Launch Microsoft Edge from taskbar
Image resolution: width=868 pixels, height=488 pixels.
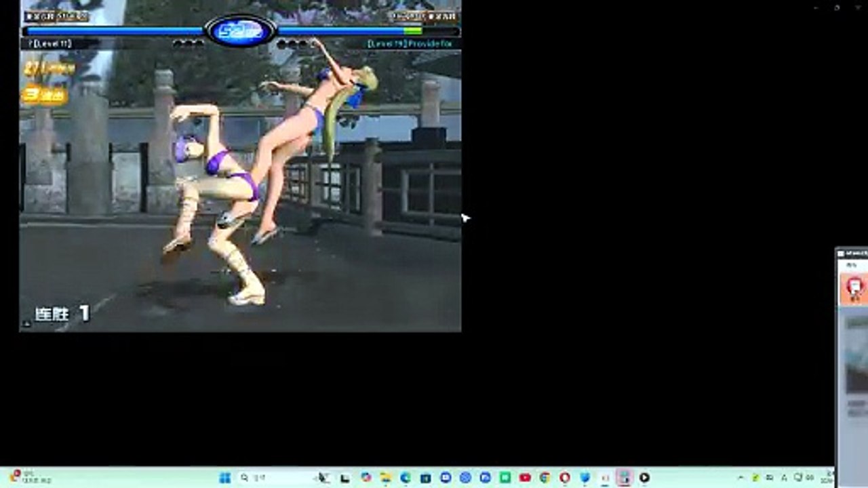[406, 478]
